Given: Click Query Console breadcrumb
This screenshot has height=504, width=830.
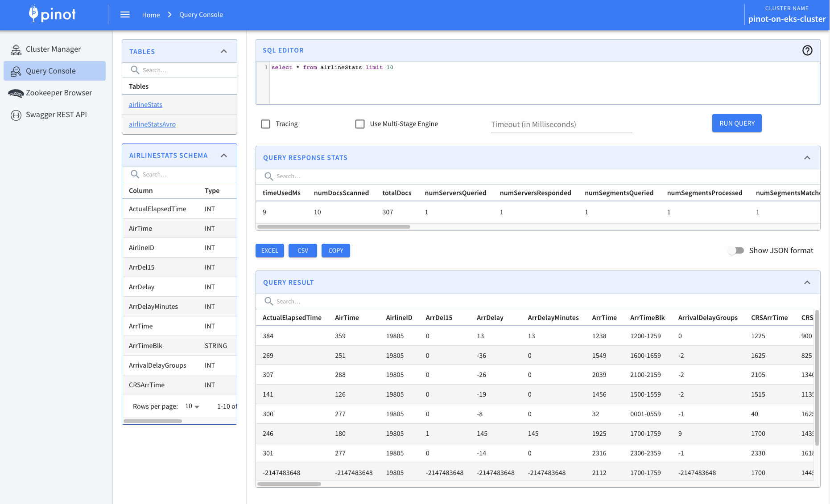Looking at the screenshot, I should (201, 15).
